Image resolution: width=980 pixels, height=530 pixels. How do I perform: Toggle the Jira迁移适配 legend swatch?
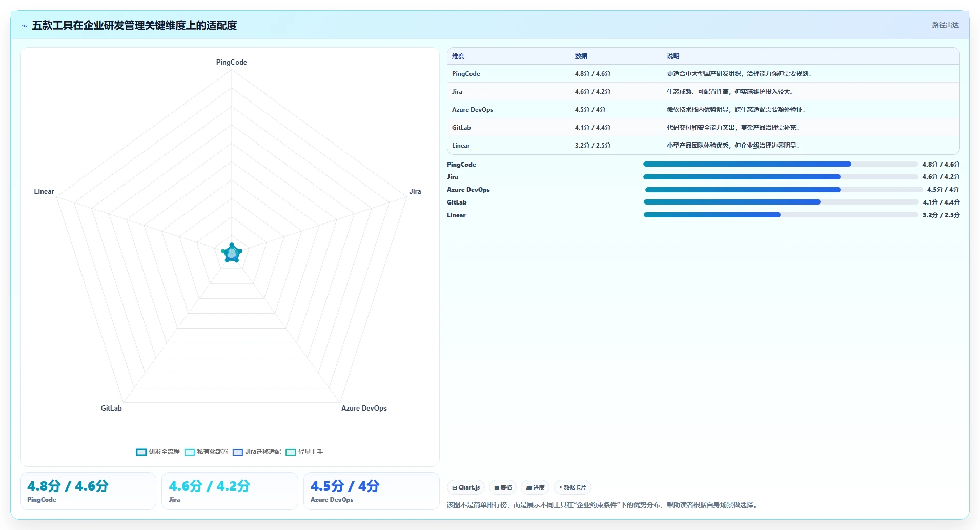coord(237,452)
